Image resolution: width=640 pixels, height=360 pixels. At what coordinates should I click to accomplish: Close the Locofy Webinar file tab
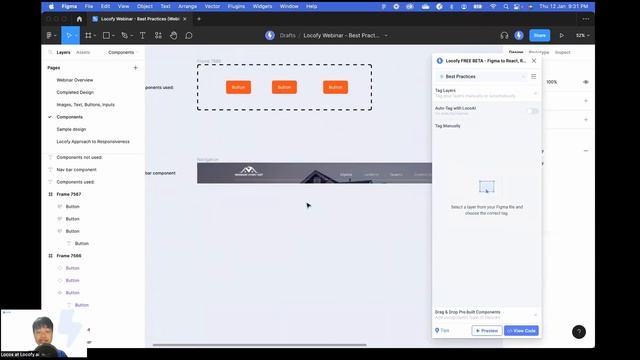[x=185, y=19]
